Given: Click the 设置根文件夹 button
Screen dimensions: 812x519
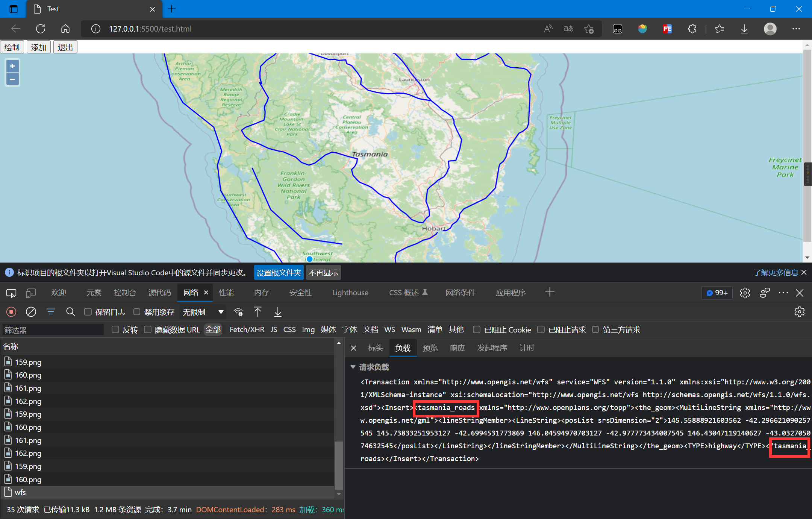Looking at the screenshot, I should coord(279,273).
